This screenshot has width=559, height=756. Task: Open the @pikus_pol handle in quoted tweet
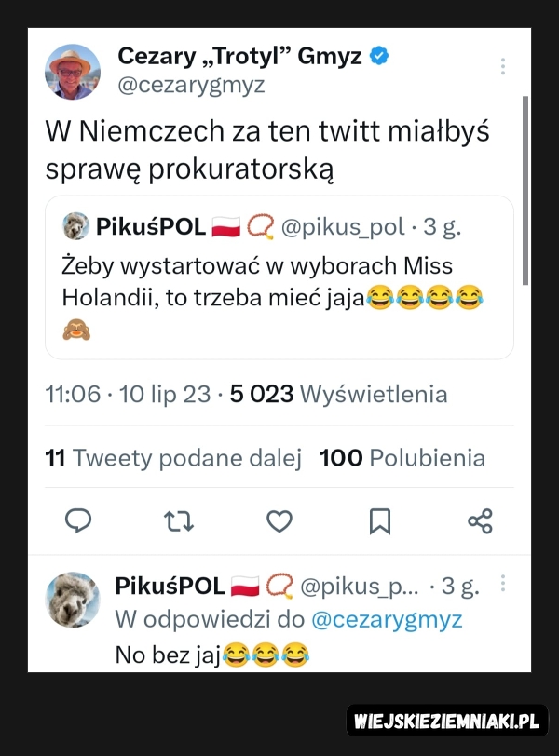point(343,226)
